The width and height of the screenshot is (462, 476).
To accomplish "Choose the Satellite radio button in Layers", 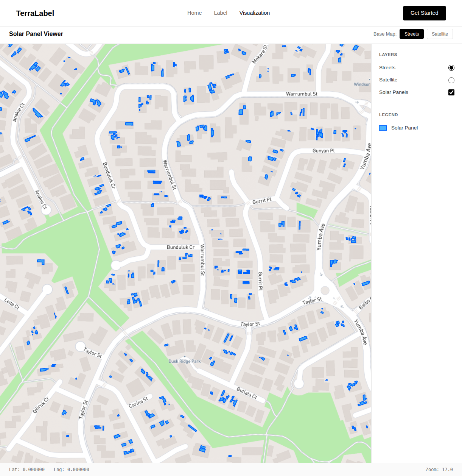I will click(x=451, y=80).
